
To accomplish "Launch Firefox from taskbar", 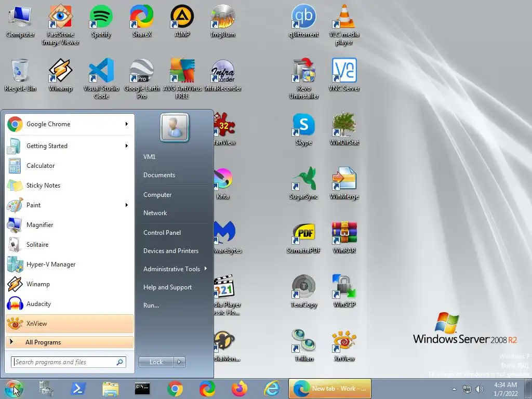I will [239, 389].
